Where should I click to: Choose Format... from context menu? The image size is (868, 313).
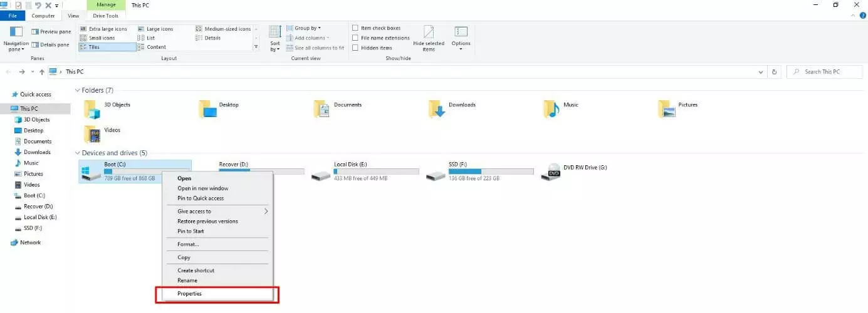(x=217, y=245)
